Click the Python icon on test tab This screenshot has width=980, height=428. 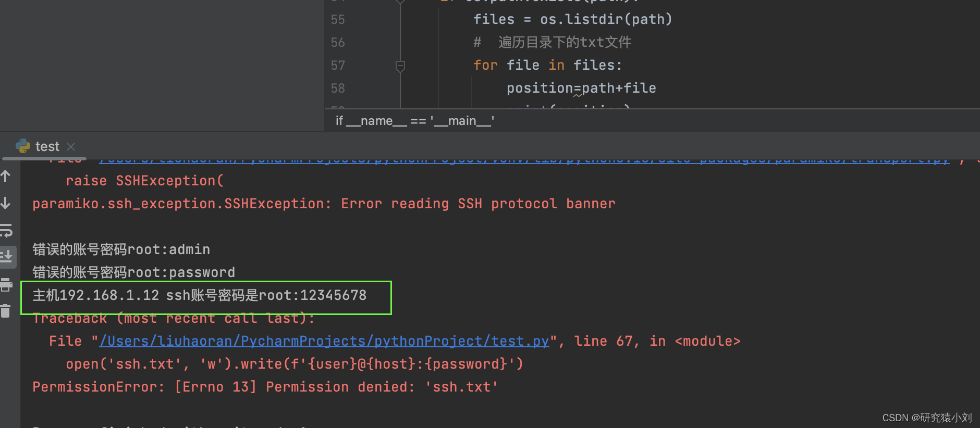[x=23, y=146]
